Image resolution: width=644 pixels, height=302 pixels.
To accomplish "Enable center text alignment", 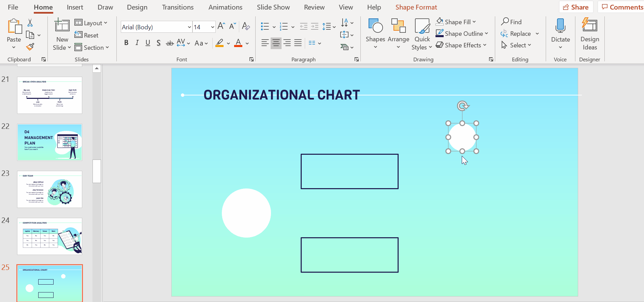I will click(x=276, y=43).
